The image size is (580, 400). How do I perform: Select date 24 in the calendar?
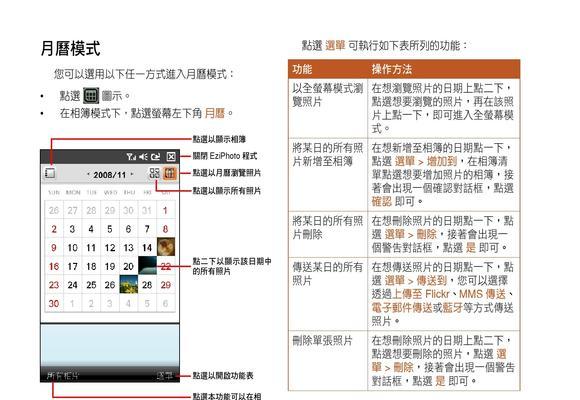click(72, 285)
